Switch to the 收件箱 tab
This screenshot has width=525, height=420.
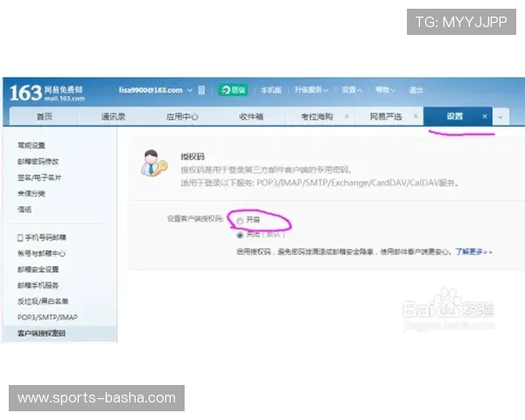[251, 116]
